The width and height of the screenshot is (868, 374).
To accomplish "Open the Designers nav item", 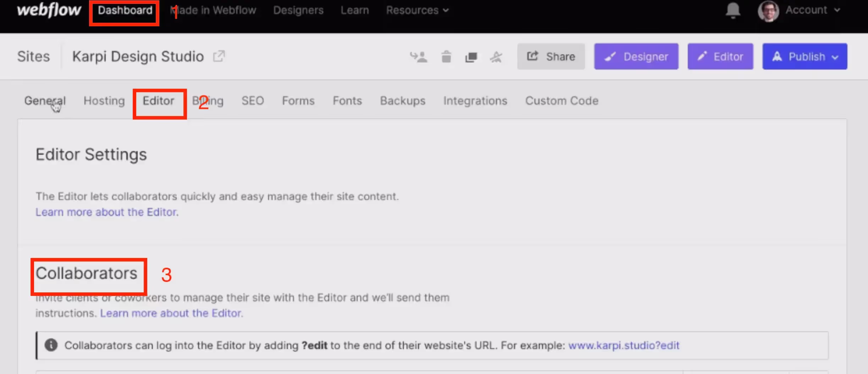I will tap(298, 10).
